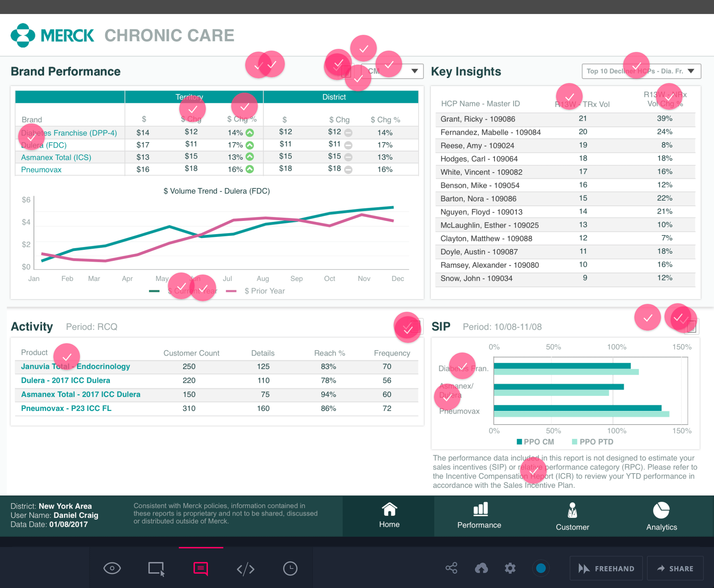Select the Customer navigation icon
The height and width of the screenshot is (588, 714).
pos(572,509)
